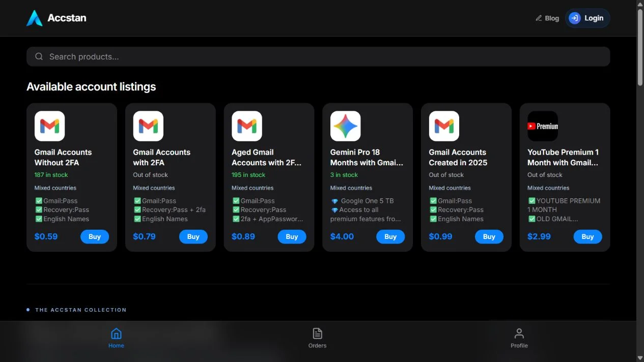The width and height of the screenshot is (644, 362).
Task: Open the Gmail Accounts with 2FA title
Action: (162, 157)
